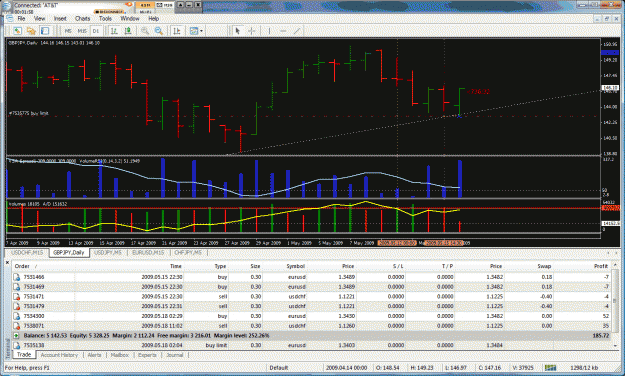Click the current price marker 146.10
This screenshot has width=625, height=376.
pos(609,87)
